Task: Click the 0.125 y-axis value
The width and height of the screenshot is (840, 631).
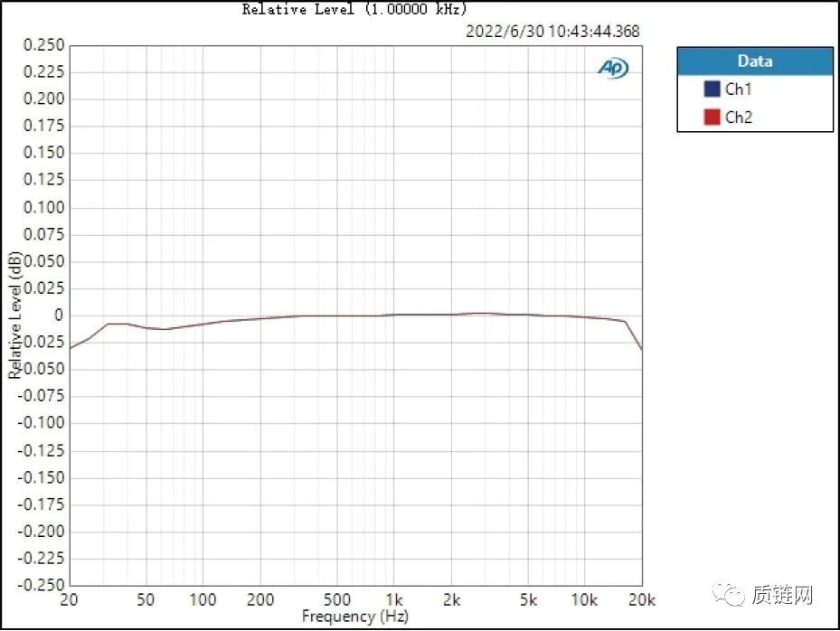Action: [x=43, y=179]
